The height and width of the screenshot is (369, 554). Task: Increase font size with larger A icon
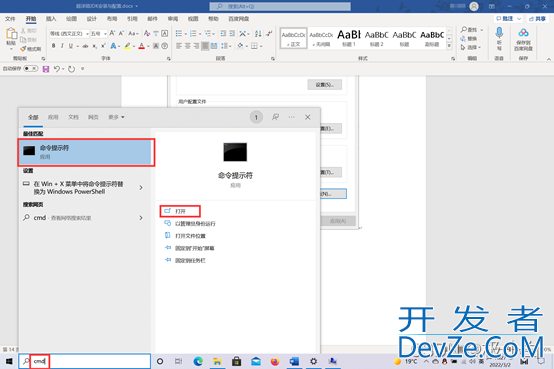pyautogui.click(x=112, y=33)
